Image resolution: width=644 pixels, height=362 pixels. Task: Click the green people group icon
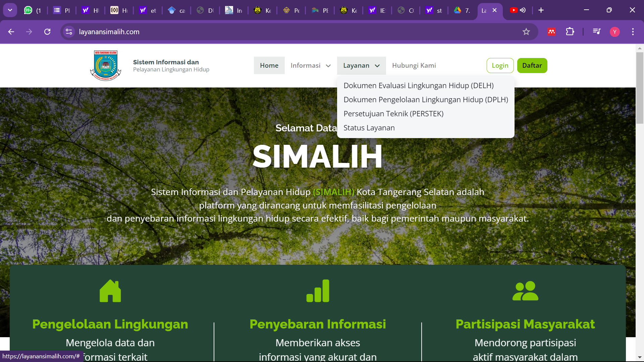(x=525, y=291)
